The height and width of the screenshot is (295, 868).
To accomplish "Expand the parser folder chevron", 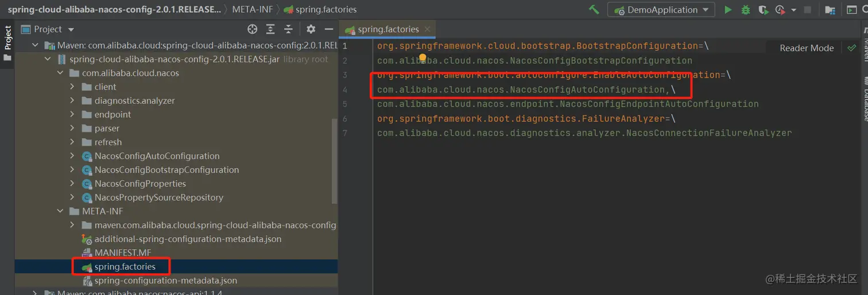I will click(72, 128).
